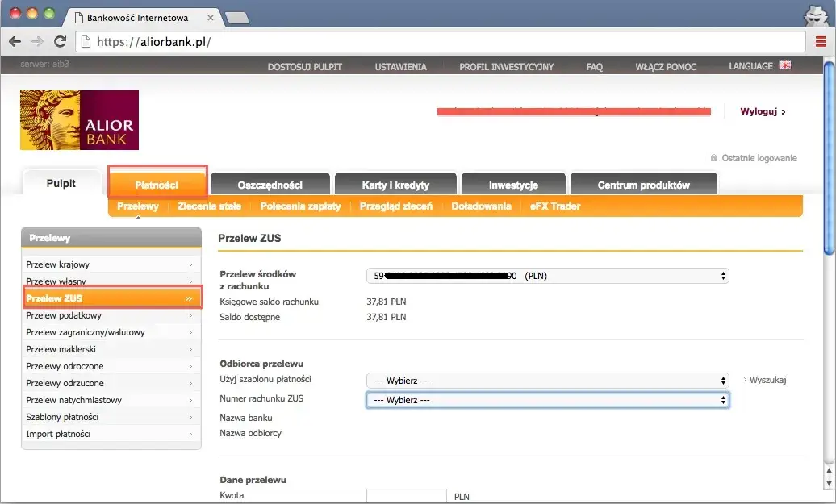836x504 pixels.
Task: Click the browser back arrow
Action: 15,42
